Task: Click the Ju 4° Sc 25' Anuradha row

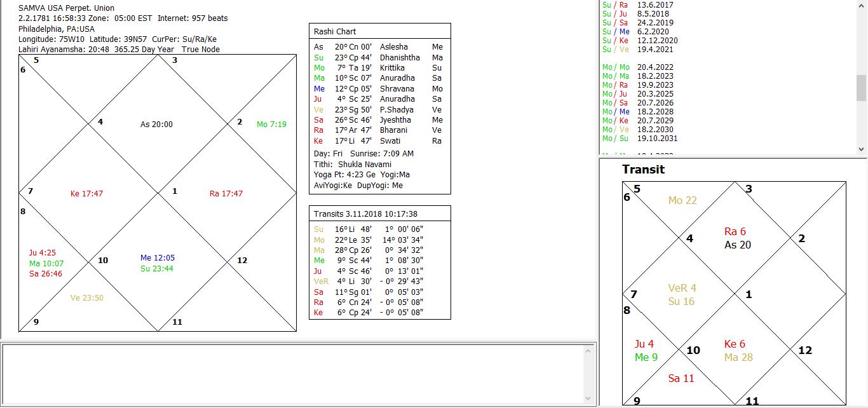Action: (379, 99)
